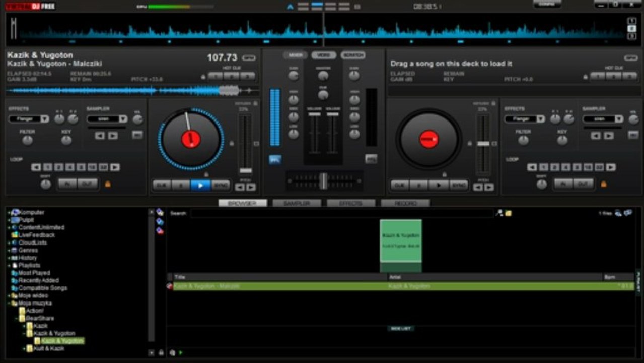This screenshot has height=363, width=644.
Task: Select Most Played in folder tree
Action: pos(34,273)
